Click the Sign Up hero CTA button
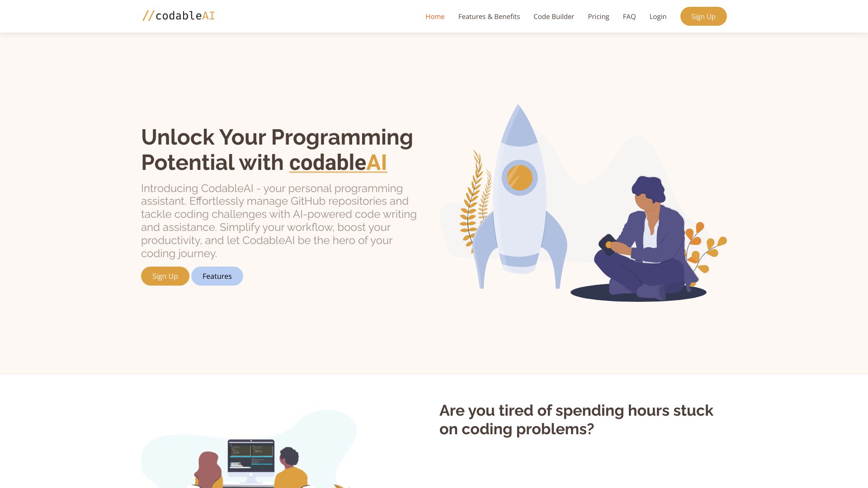The image size is (868, 488). (165, 276)
